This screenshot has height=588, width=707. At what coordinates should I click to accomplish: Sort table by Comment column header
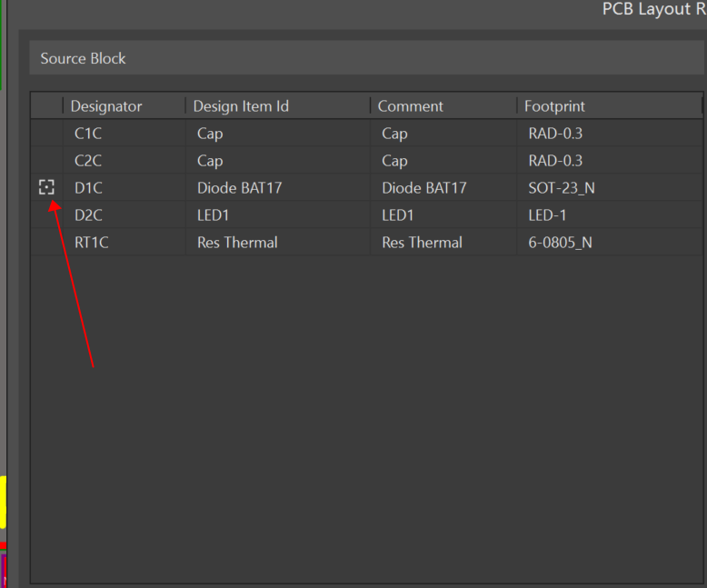click(410, 106)
